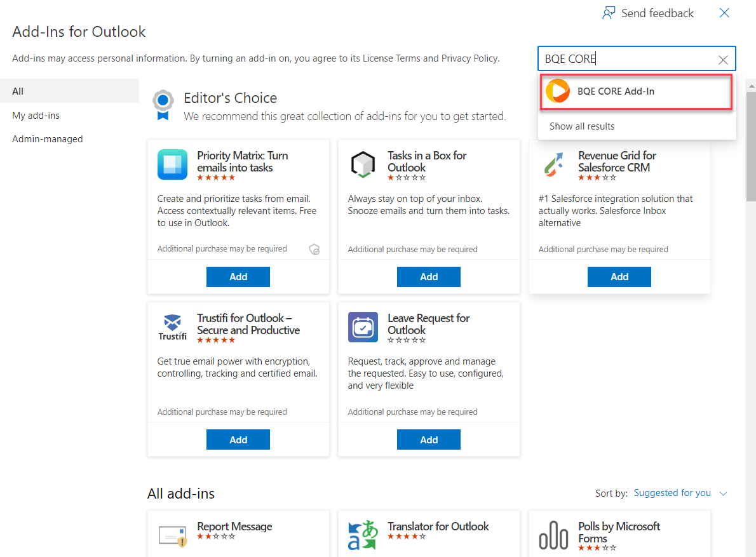
Task: Close the Add-Ins for Outlook dialog
Action: click(x=724, y=13)
